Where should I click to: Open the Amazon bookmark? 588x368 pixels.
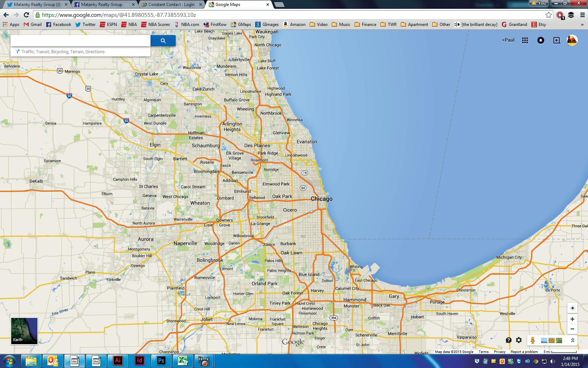294,25
